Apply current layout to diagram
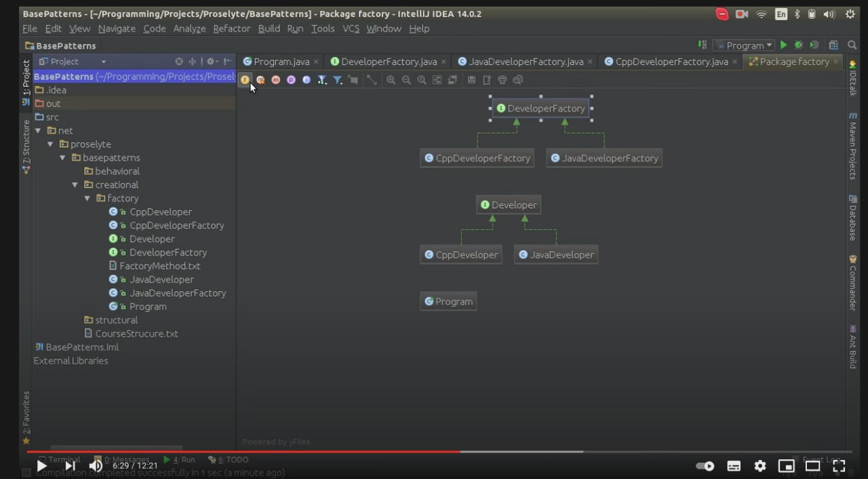 (x=452, y=80)
